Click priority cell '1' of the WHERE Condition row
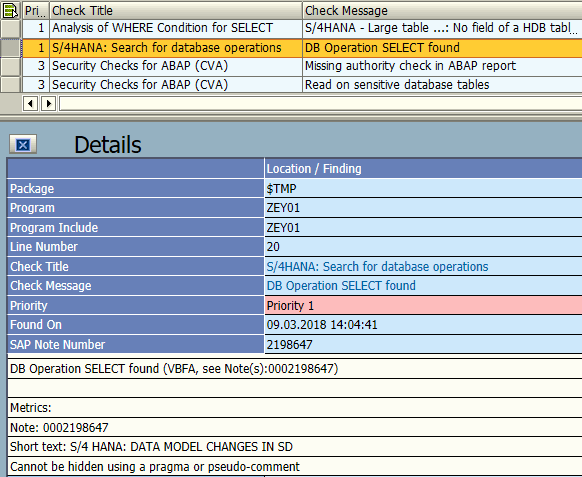The image size is (582, 477). click(x=36, y=28)
